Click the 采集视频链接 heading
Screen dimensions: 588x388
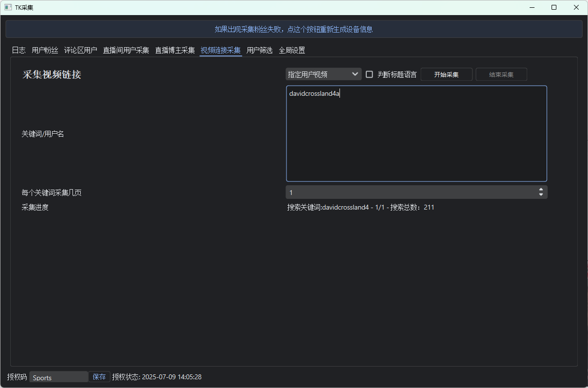[x=52, y=75]
